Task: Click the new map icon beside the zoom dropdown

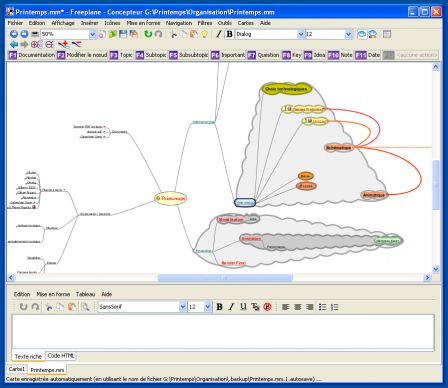Action: (102, 34)
